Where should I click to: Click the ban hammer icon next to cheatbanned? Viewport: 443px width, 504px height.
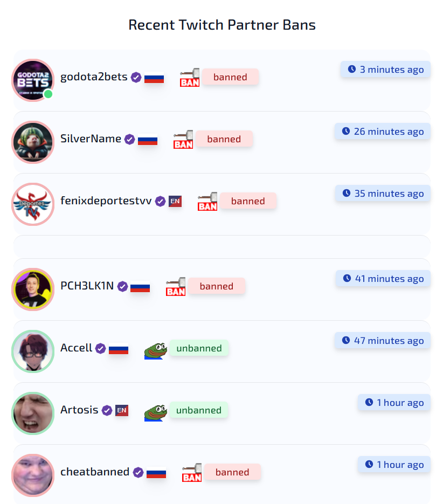pyautogui.click(x=192, y=472)
